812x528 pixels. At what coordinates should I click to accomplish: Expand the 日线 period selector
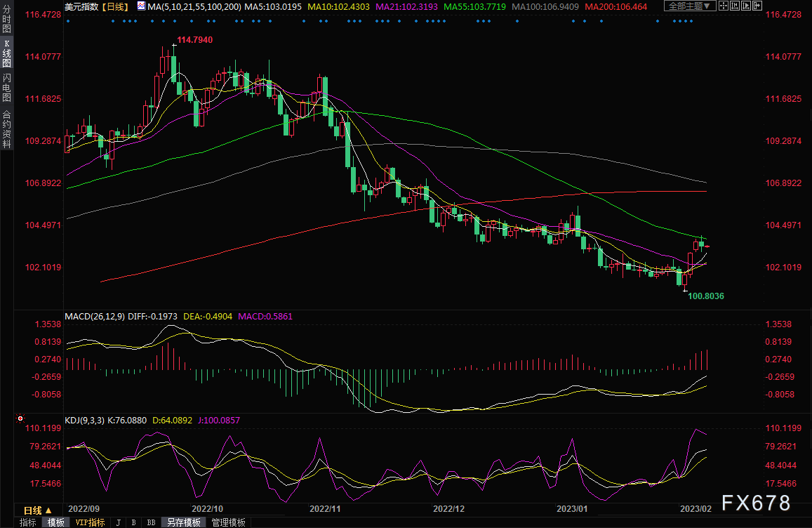pyautogui.click(x=39, y=511)
